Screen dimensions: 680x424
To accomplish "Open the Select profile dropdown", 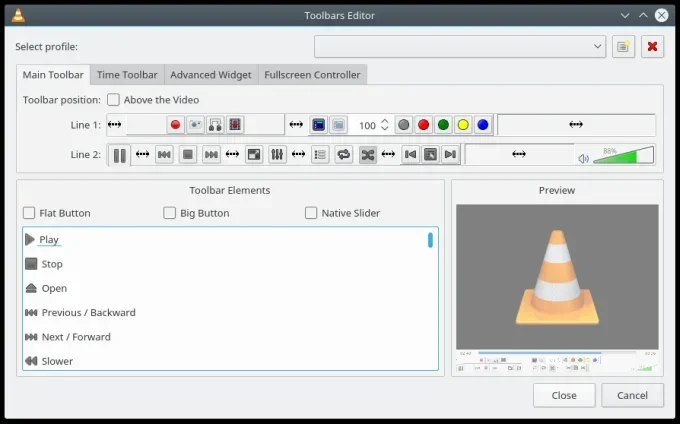I will tap(460, 46).
